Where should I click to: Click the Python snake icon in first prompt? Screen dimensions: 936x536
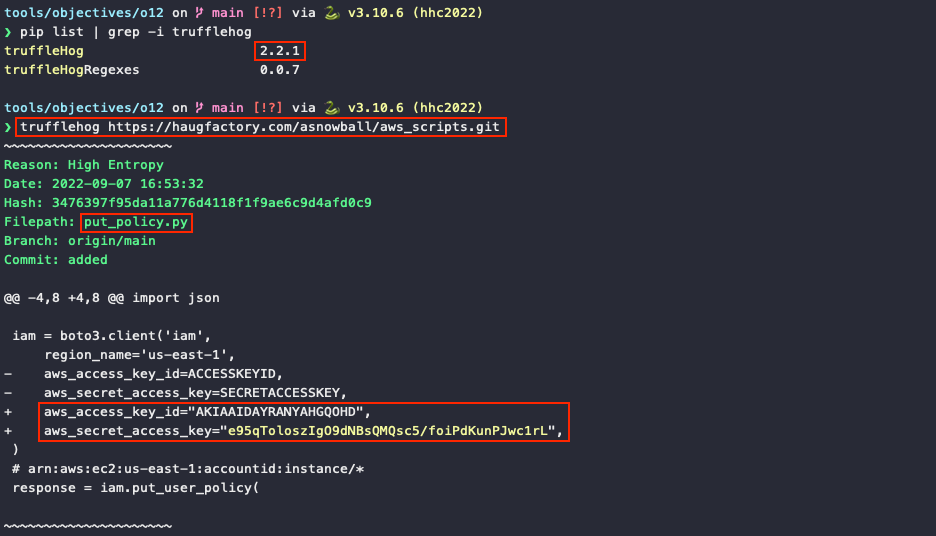point(332,13)
